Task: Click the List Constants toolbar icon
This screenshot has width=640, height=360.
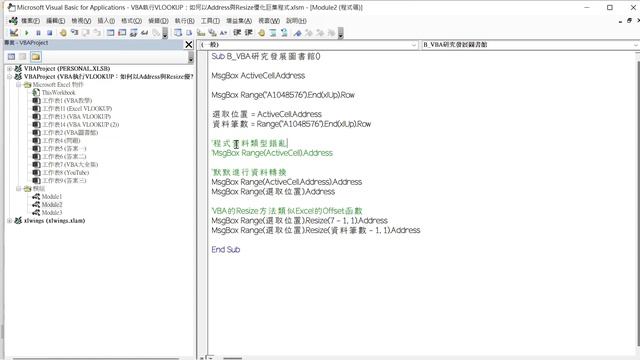Action: (x=189, y=33)
